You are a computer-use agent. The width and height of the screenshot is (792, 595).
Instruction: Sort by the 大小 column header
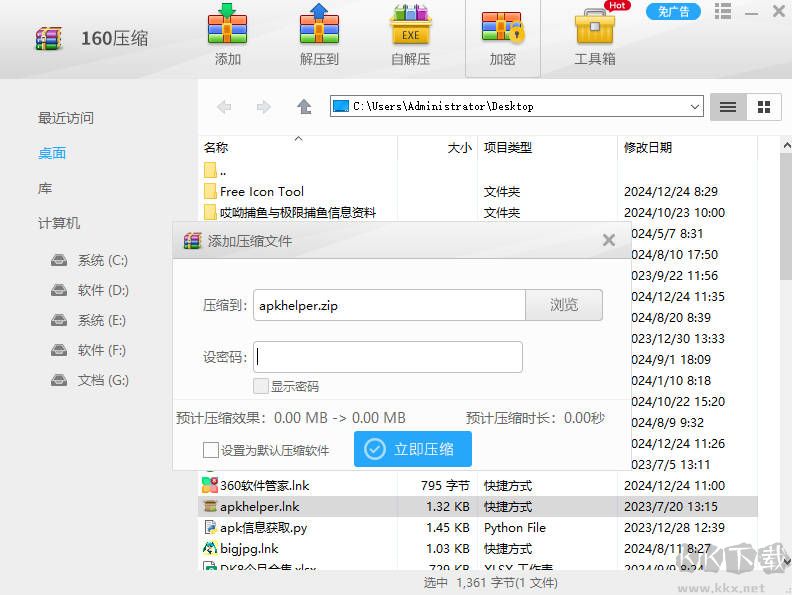click(x=459, y=147)
